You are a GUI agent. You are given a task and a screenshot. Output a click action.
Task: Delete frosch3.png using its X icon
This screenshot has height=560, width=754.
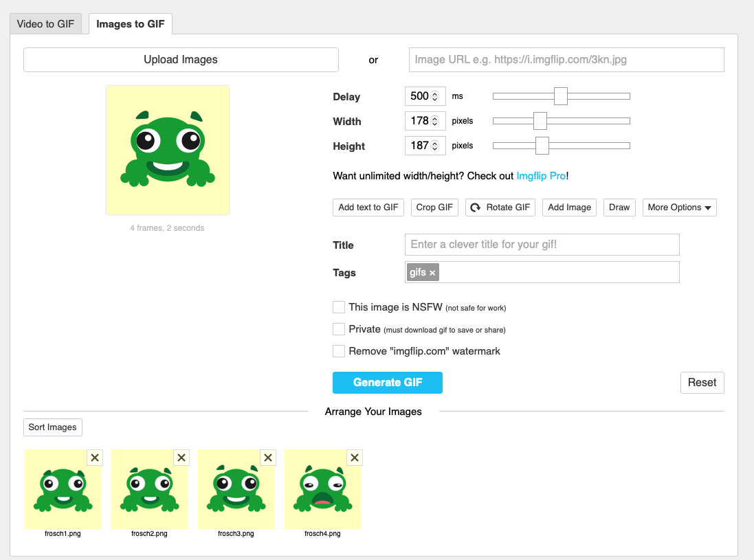tap(268, 458)
